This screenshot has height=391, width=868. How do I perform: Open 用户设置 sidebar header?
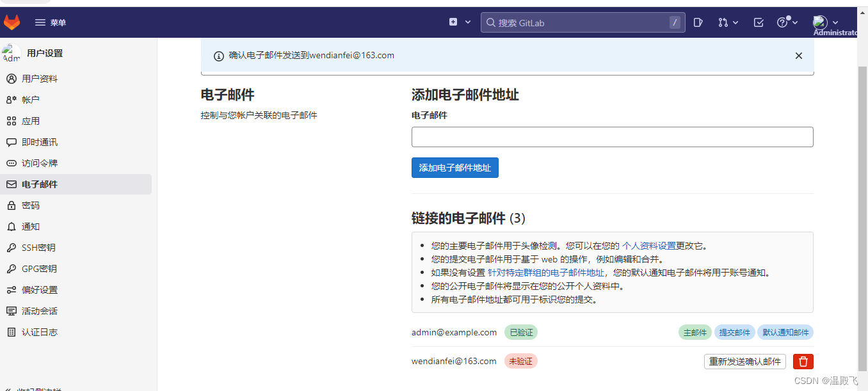tap(45, 53)
